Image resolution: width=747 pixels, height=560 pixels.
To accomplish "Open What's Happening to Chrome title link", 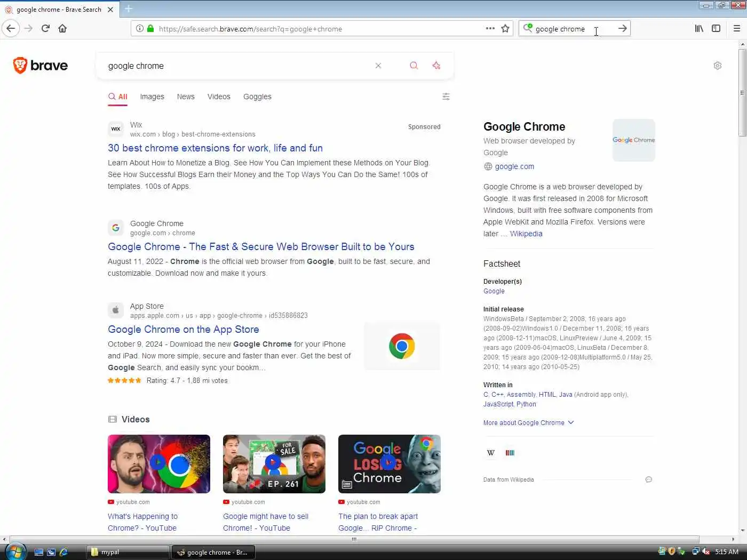I will (x=142, y=522).
